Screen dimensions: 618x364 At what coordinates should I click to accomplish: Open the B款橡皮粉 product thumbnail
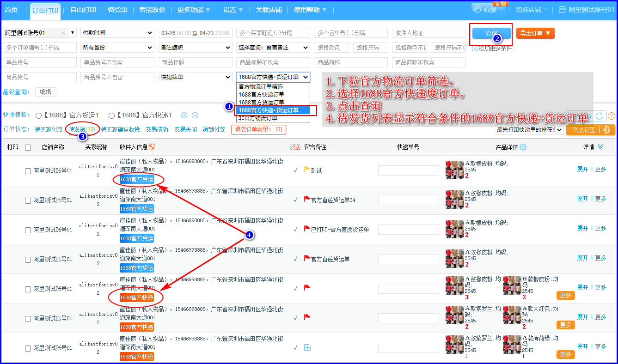512,285
